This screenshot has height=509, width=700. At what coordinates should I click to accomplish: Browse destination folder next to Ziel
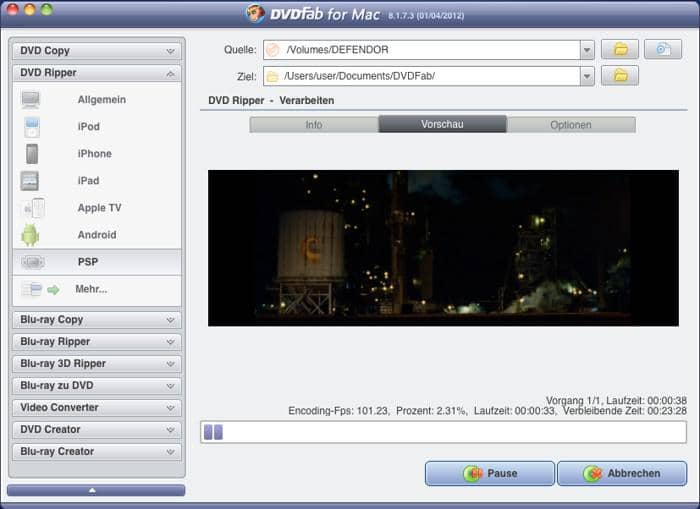(x=620, y=75)
